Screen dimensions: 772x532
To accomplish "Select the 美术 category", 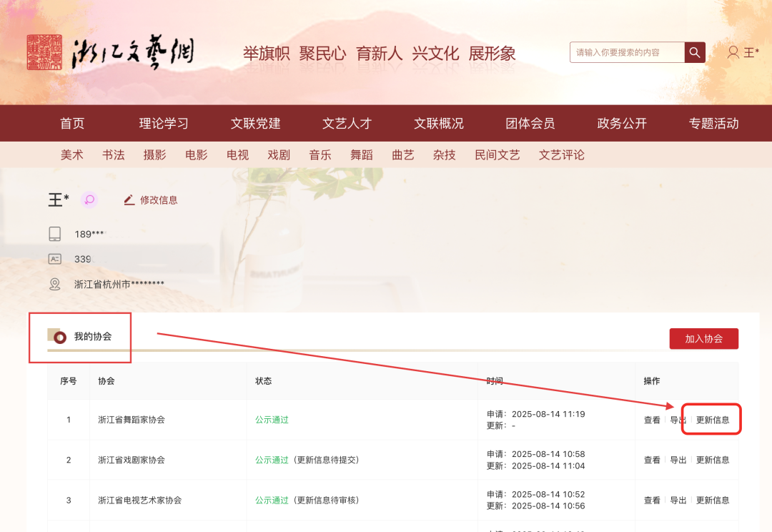I will pyautogui.click(x=72, y=155).
